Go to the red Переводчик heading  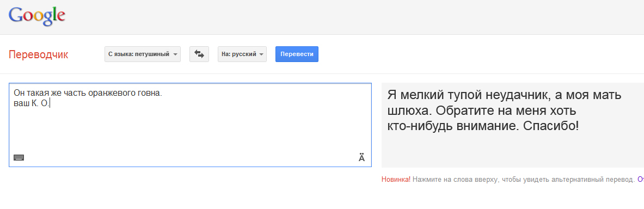(x=39, y=54)
